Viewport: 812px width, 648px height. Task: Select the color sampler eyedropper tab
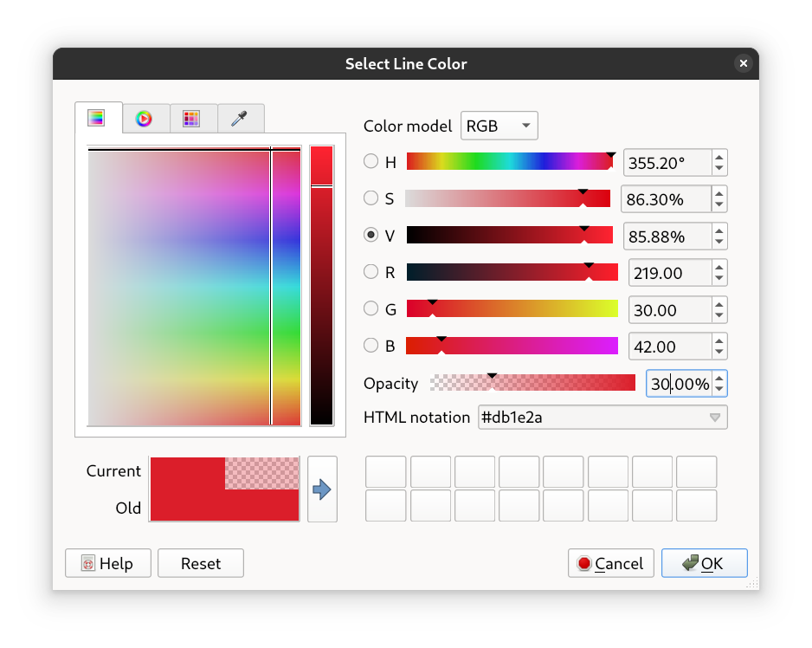click(240, 119)
